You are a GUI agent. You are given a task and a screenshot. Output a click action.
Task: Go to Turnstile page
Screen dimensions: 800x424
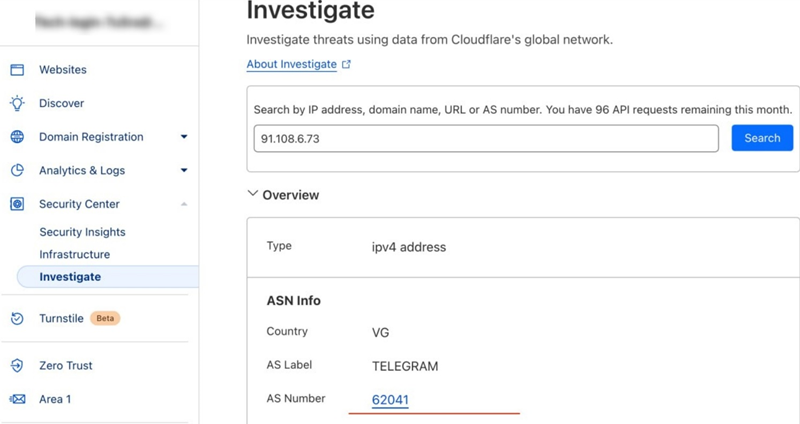point(61,318)
